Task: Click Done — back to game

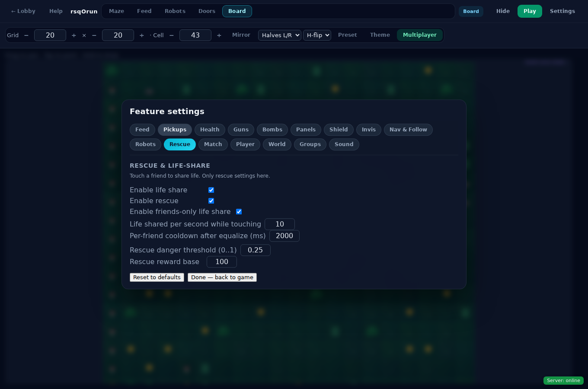Action: click(x=222, y=277)
